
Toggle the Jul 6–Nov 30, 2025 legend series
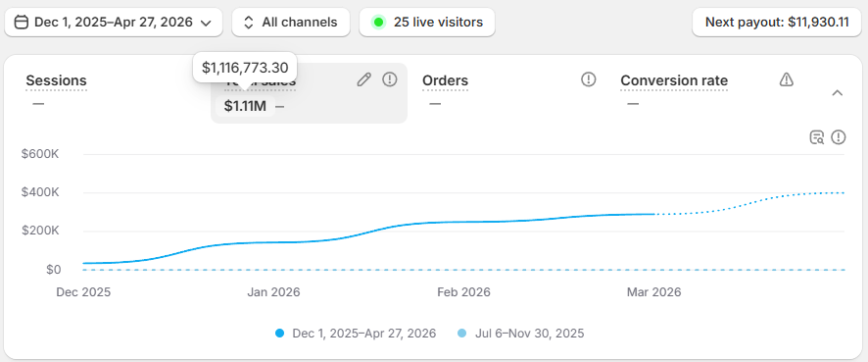pos(521,334)
